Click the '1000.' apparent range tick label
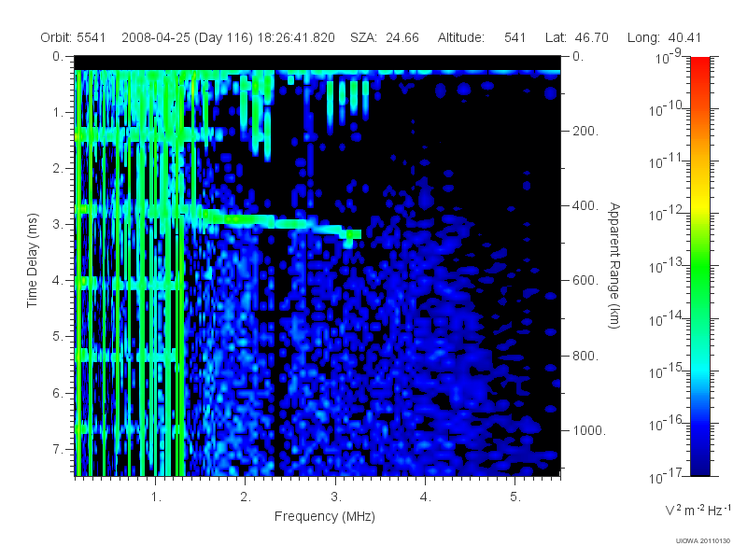 [x=589, y=430]
